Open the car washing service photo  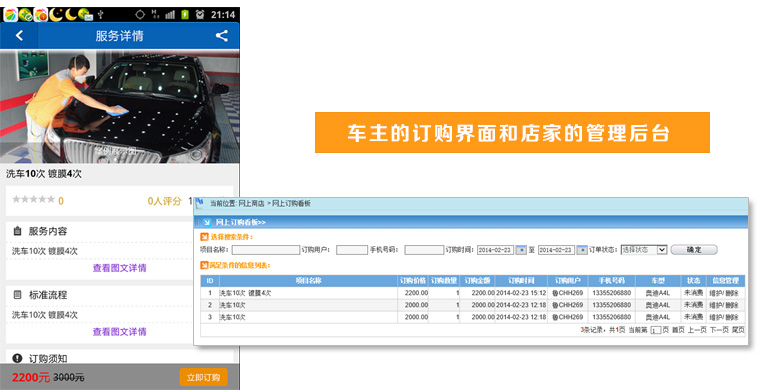tap(119, 106)
